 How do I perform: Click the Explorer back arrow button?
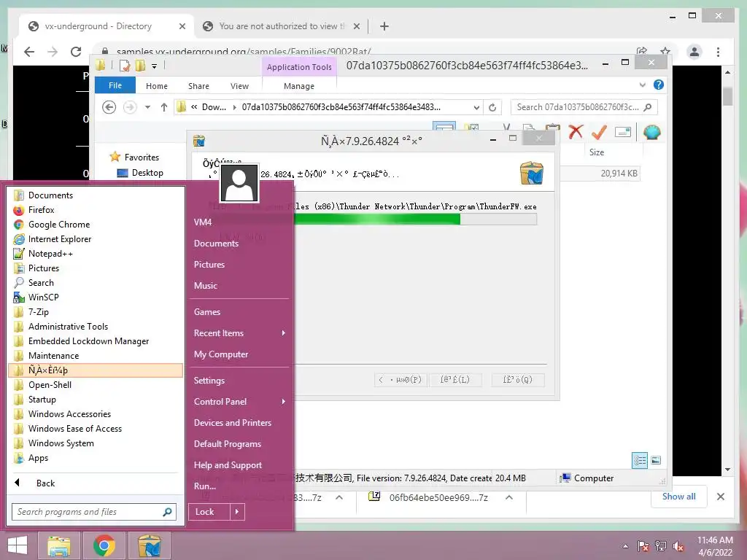[109, 107]
